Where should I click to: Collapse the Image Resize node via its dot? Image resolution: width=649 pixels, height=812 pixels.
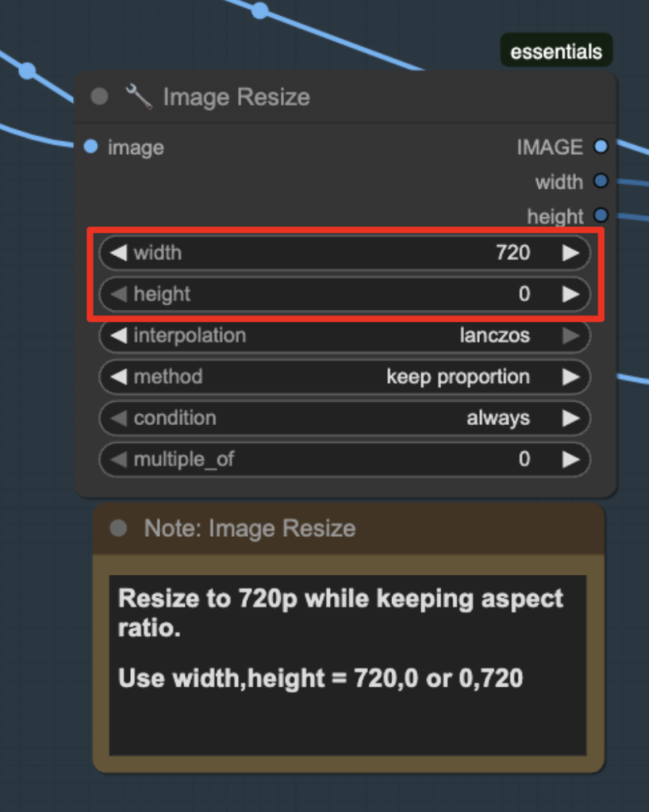(99, 96)
